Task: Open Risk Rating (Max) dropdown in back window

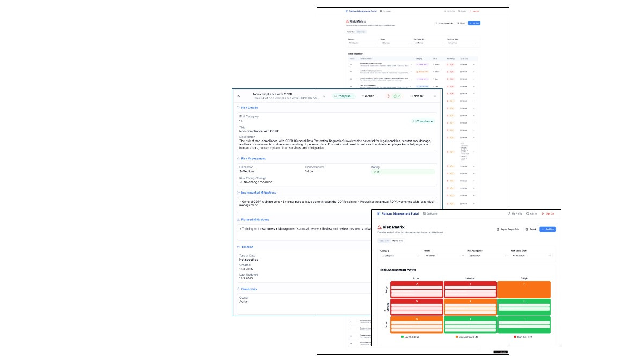Action: (461, 43)
